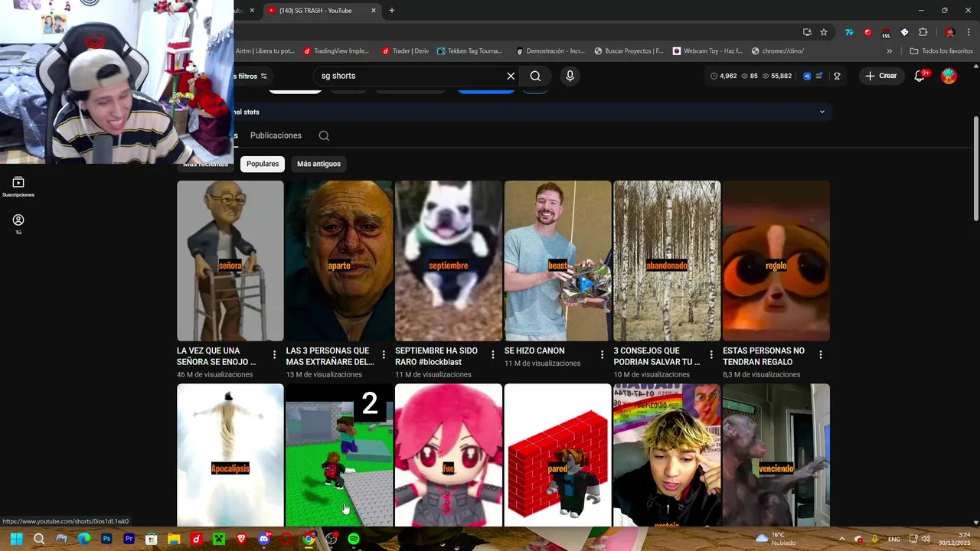The width and height of the screenshot is (980, 551).
Task: Open the Windows Start menu
Action: pyautogui.click(x=16, y=539)
